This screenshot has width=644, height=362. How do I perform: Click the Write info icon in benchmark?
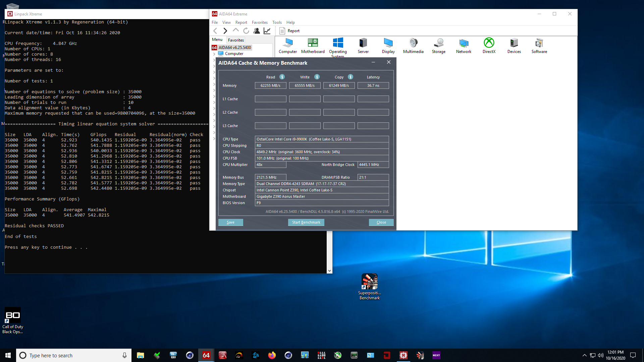(317, 77)
